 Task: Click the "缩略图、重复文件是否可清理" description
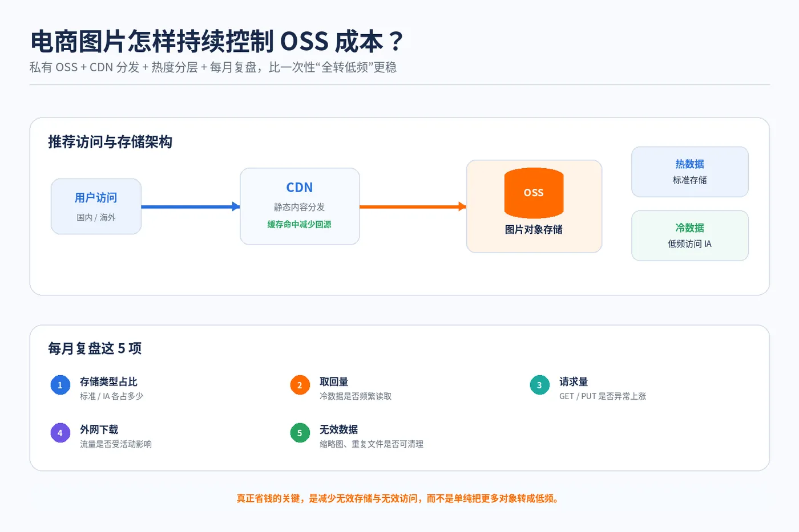coord(372,444)
